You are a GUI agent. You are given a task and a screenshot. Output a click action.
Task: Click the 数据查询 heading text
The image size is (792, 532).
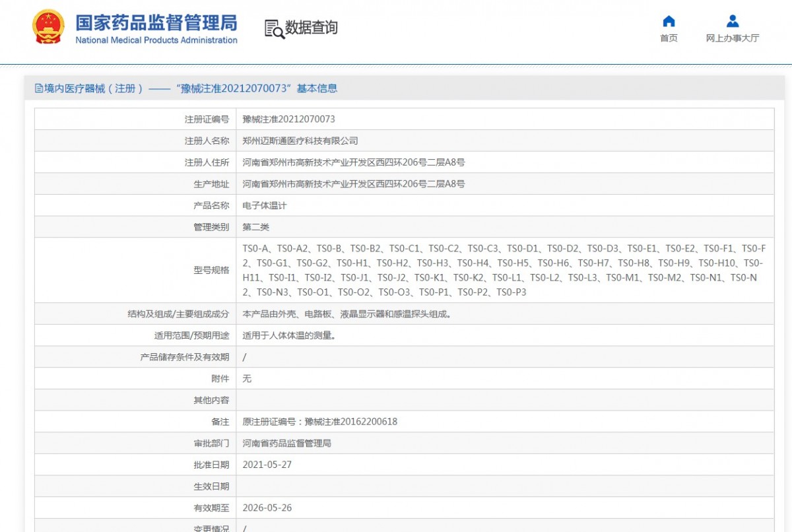tap(312, 28)
